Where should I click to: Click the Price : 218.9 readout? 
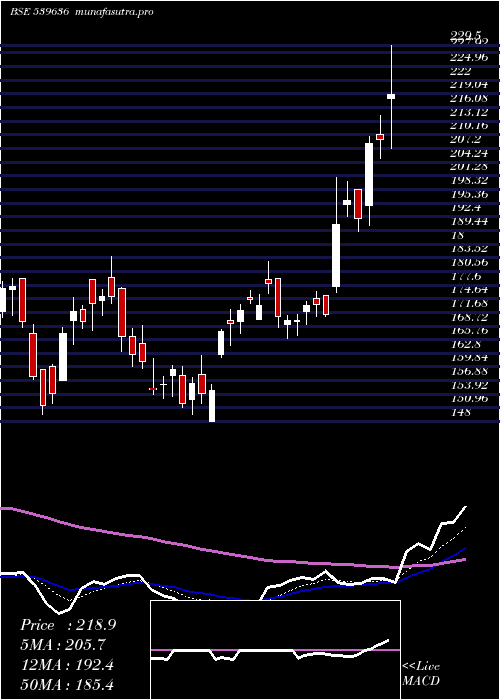[x=68, y=625]
